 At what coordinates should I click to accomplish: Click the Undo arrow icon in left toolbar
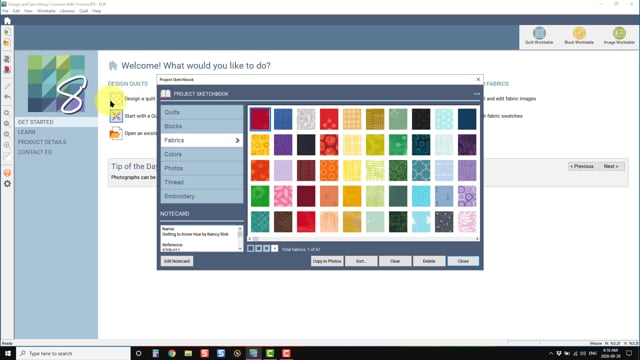coord(7,97)
